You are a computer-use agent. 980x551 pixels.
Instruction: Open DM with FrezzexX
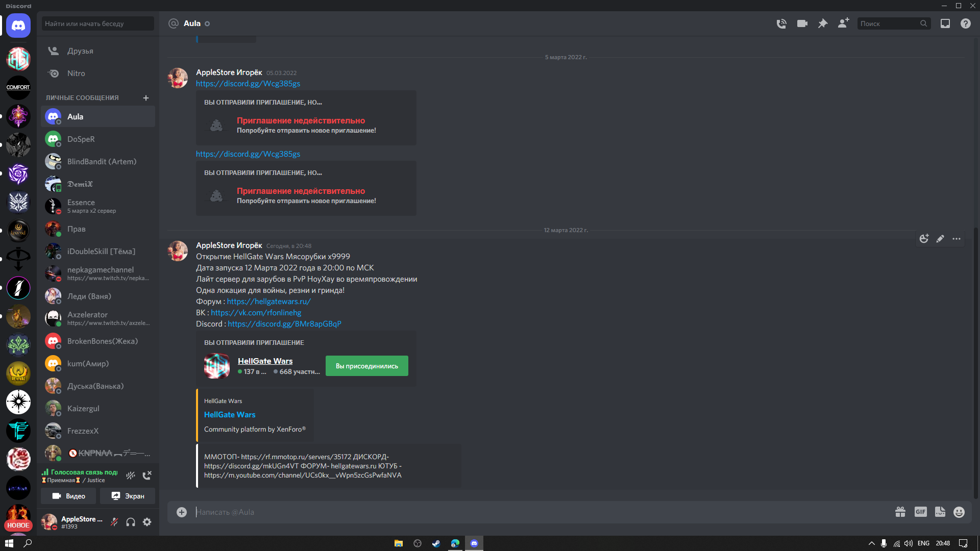pos(98,431)
